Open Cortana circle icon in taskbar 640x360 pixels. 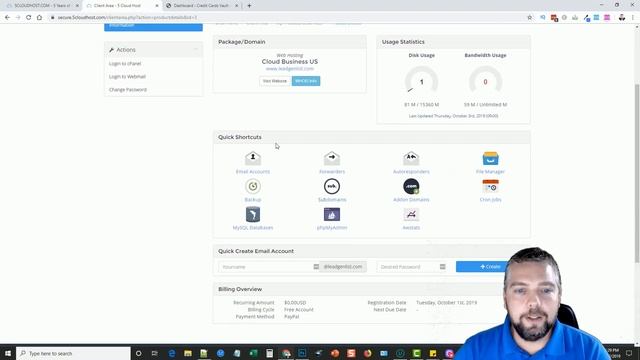click(x=138, y=353)
